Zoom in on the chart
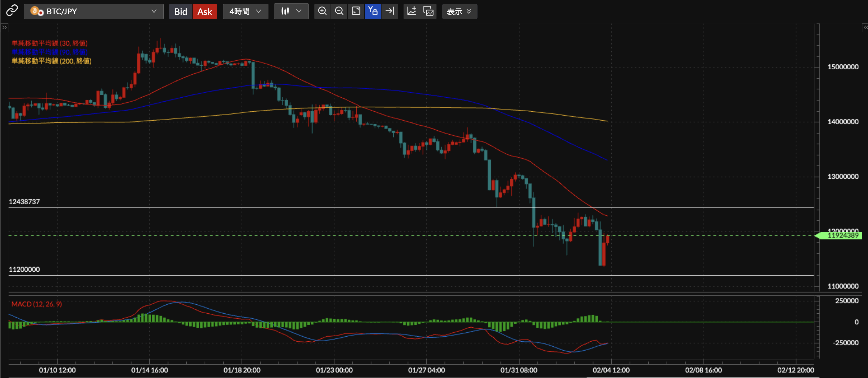Viewport: 868px width, 378px height. tap(322, 11)
